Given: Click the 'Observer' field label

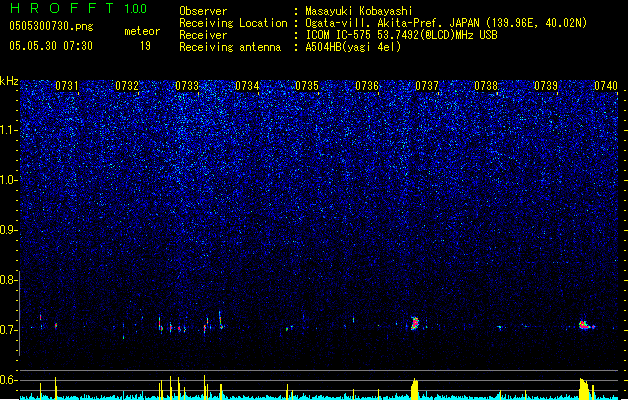Looking at the screenshot, I should 203,11.
